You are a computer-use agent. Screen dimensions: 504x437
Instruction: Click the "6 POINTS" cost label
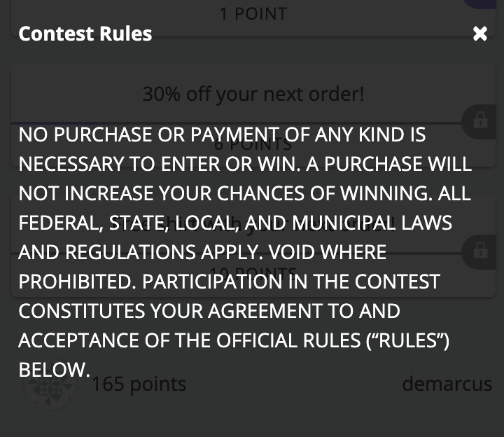click(x=253, y=145)
